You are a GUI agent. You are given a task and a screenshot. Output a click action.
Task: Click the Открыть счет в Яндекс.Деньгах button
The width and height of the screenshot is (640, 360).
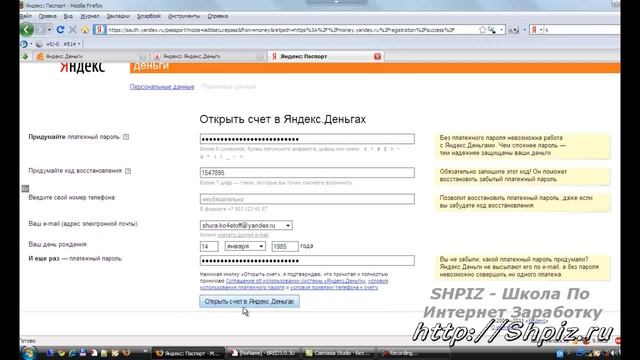tap(249, 301)
